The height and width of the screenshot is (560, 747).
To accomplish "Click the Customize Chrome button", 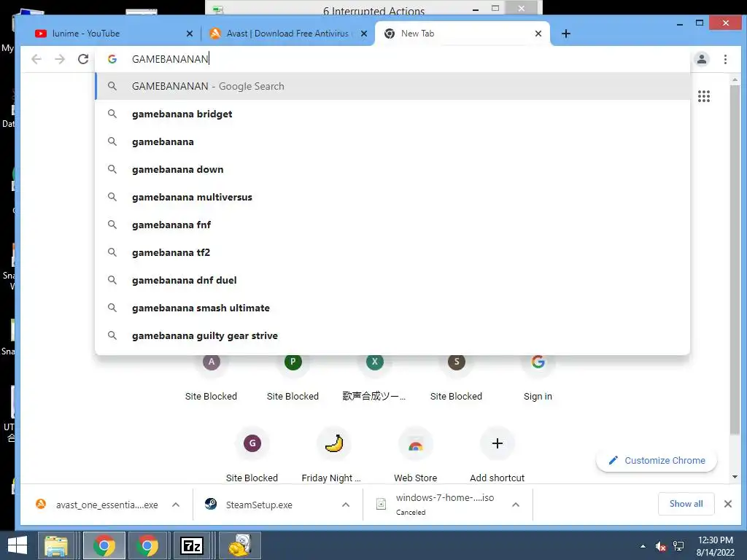I will click(656, 461).
